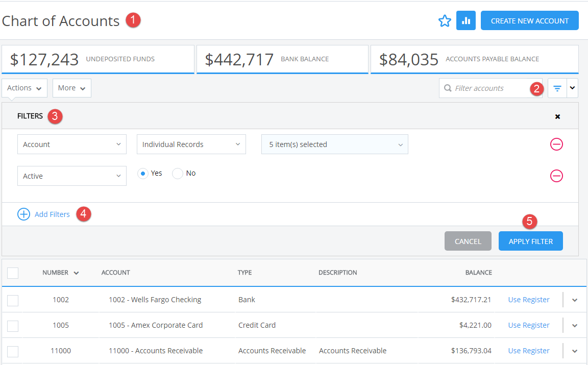Click the ACCOUNT column header
The width and height of the screenshot is (588, 365).
pyautogui.click(x=115, y=273)
